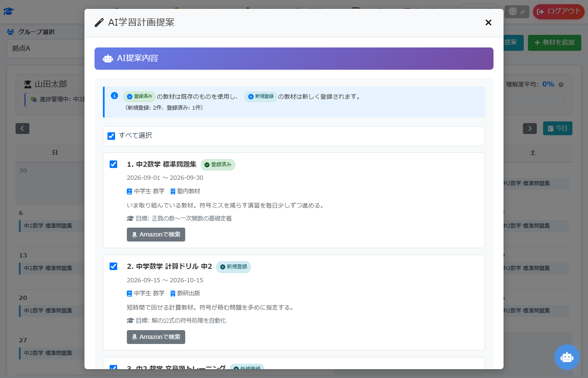Click 中学生 数学 tag on item 1
Screen dimensions: 588x378
[x=146, y=192]
